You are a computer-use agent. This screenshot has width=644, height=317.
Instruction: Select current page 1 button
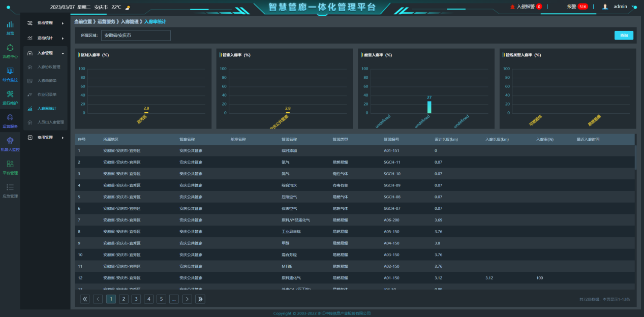click(111, 299)
